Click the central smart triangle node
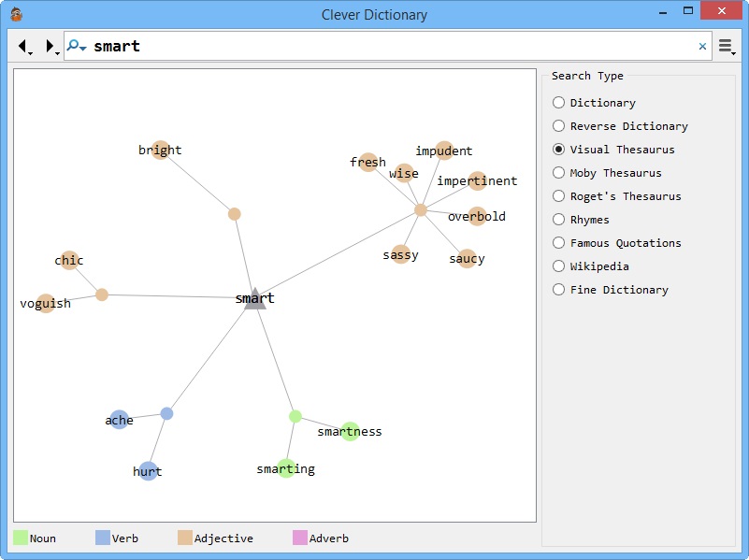Screen dimensions: 749x560 pyautogui.click(x=255, y=299)
